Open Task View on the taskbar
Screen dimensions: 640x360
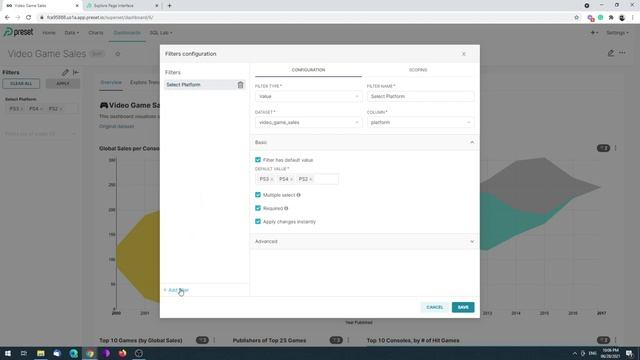24,353
